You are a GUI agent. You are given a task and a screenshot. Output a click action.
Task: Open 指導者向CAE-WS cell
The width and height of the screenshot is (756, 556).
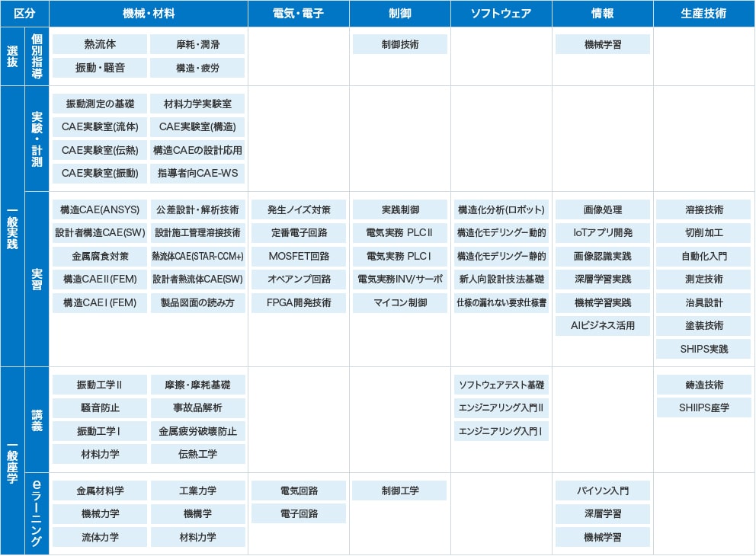tap(197, 173)
